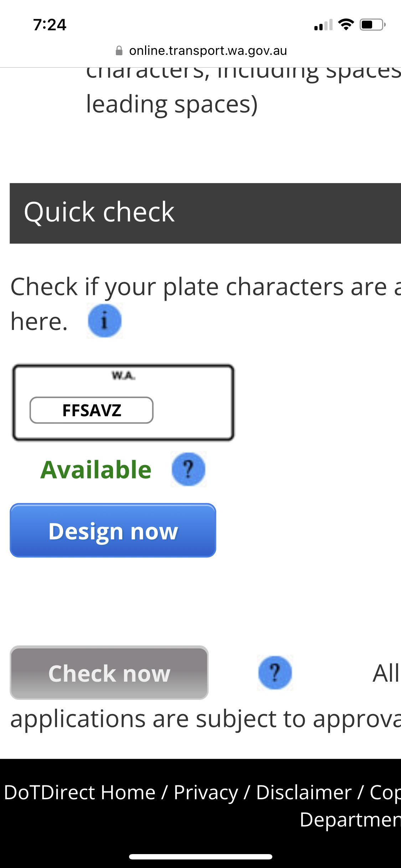Tap the cellular signal bars icon

pos(323,25)
